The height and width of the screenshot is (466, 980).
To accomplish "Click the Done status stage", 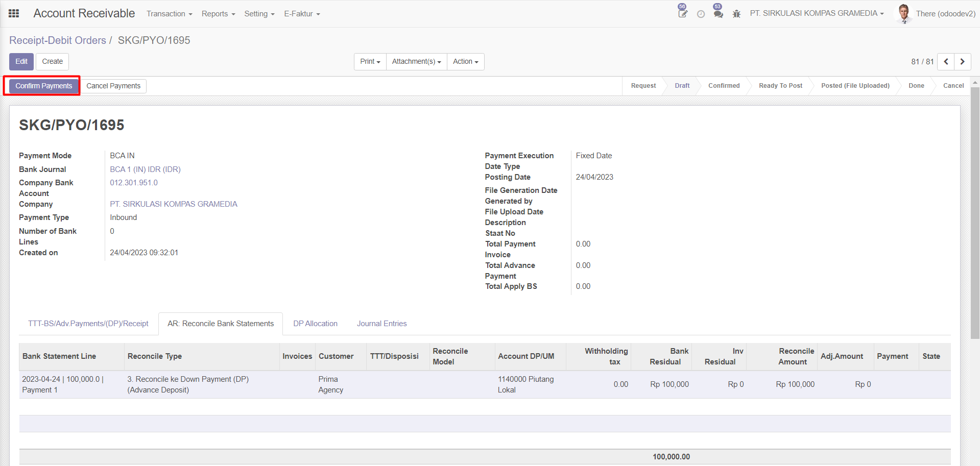I will coord(916,86).
